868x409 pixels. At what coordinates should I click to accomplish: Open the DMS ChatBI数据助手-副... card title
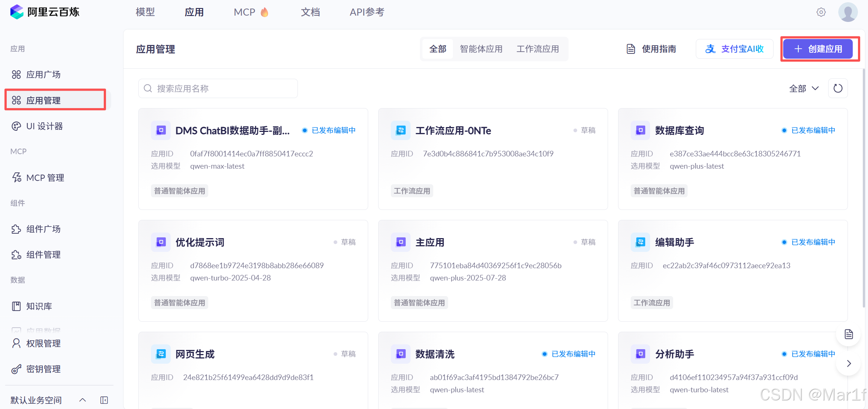232,131
